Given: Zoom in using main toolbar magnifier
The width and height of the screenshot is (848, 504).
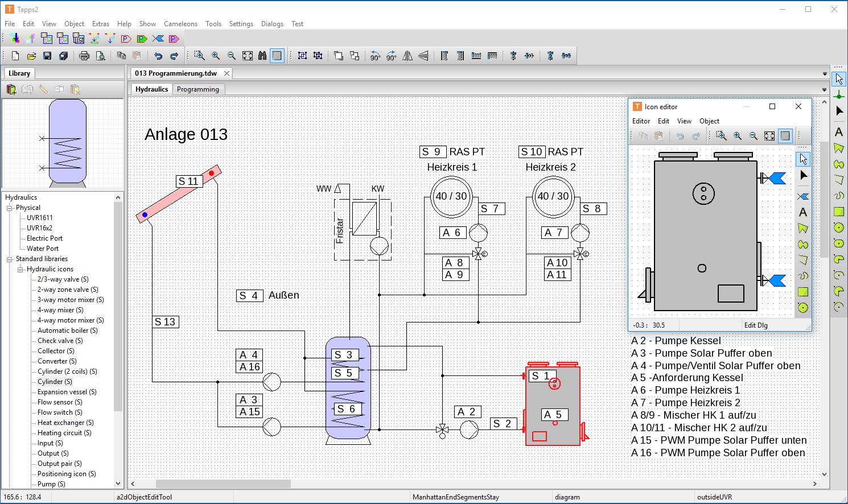Looking at the screenshot, I should tap(216, 56).
